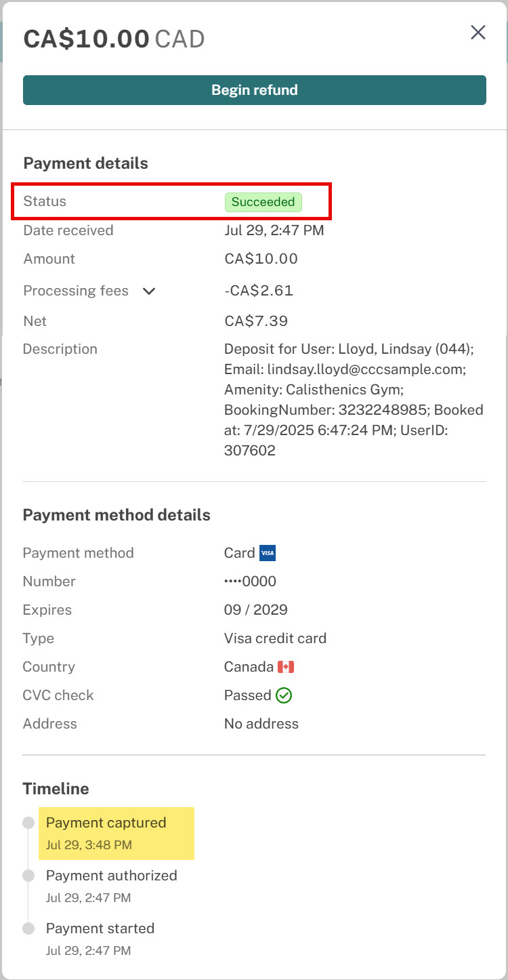The image size is (508, 980).
Task: Expand the Processing fees chevron
Action: click(x=149, y=291)
